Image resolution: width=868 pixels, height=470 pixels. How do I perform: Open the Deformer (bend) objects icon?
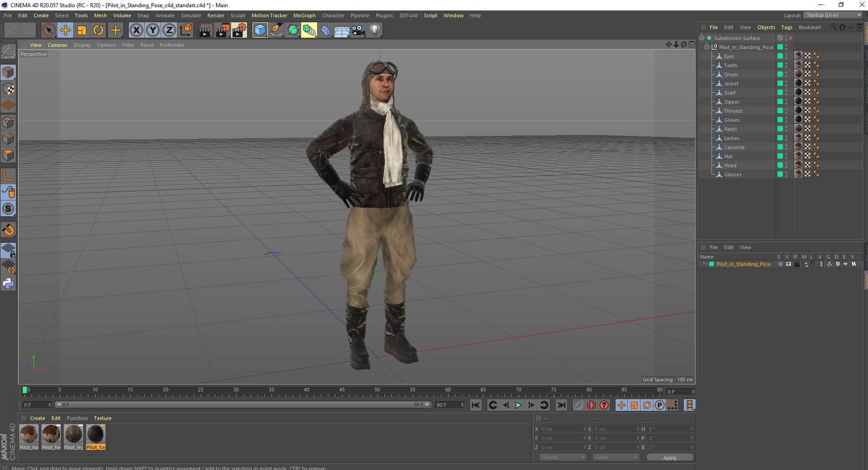point(326,30)
